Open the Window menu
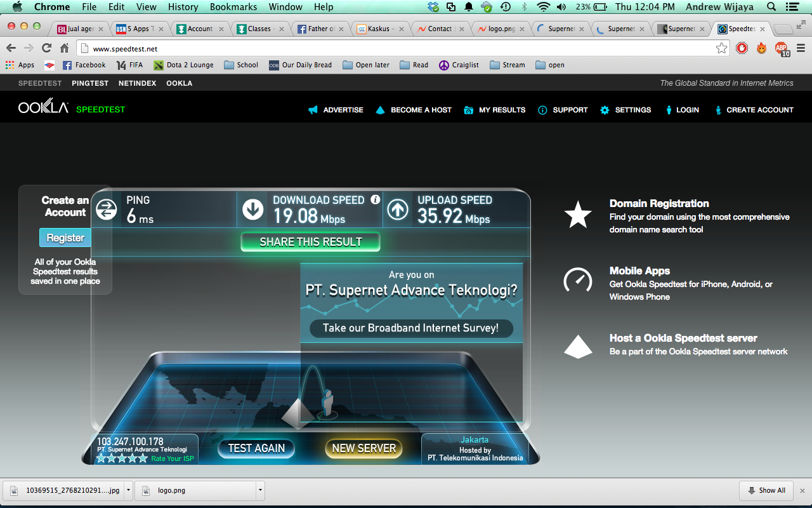 (285, 7)
